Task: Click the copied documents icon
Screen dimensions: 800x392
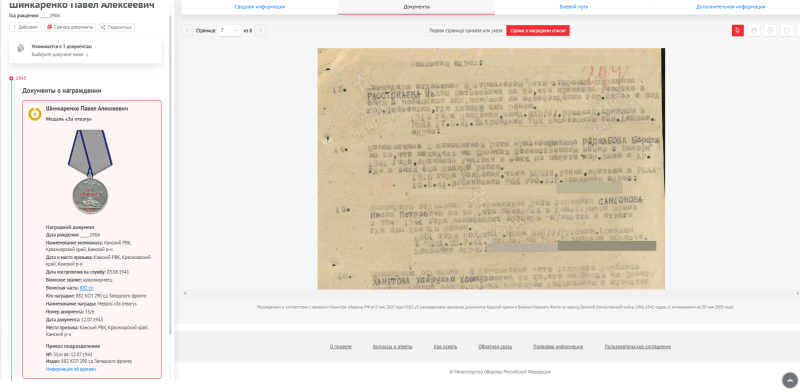Action: (20, 48)
